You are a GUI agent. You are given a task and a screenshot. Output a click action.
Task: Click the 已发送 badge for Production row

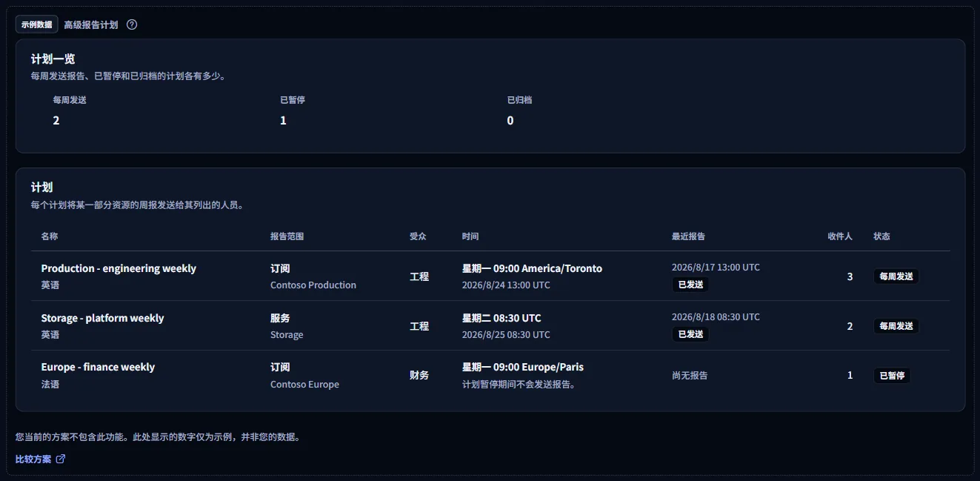(690, 284)
